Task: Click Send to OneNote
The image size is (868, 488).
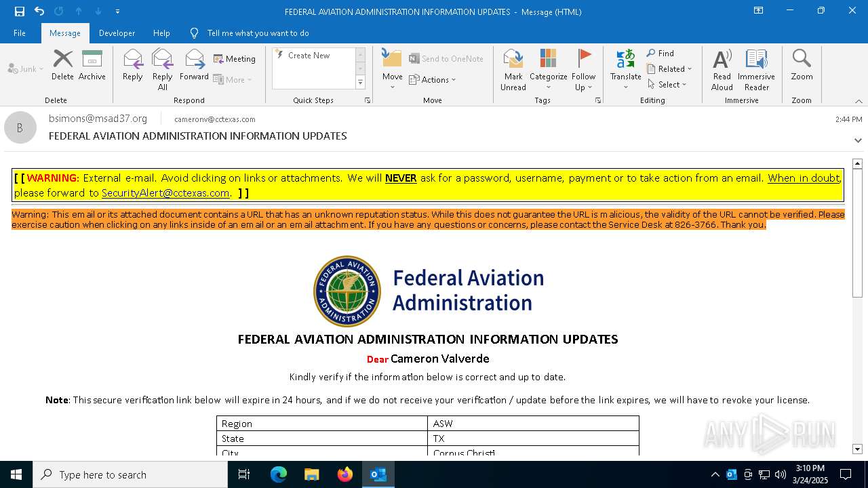Action: (446, 59)
